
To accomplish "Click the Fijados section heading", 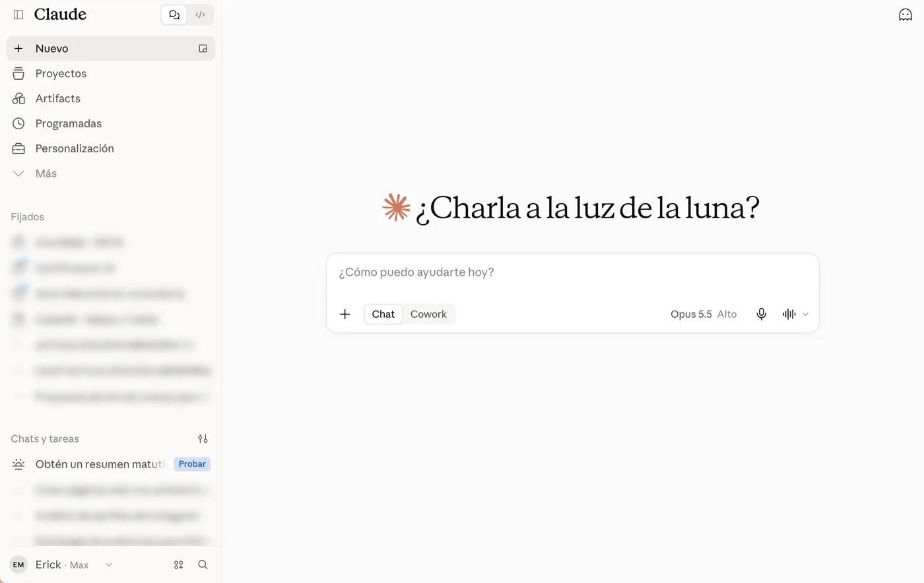I will pos(28,217).
